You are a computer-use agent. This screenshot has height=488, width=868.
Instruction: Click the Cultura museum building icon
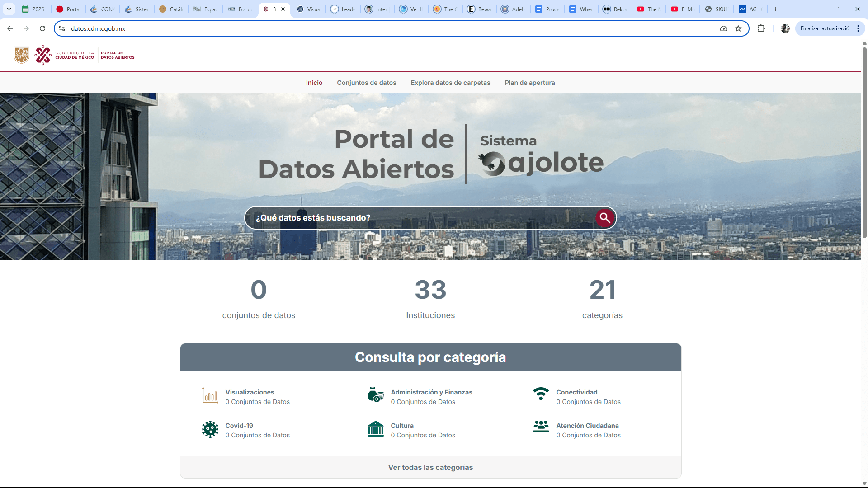click(x=375, y=429)
